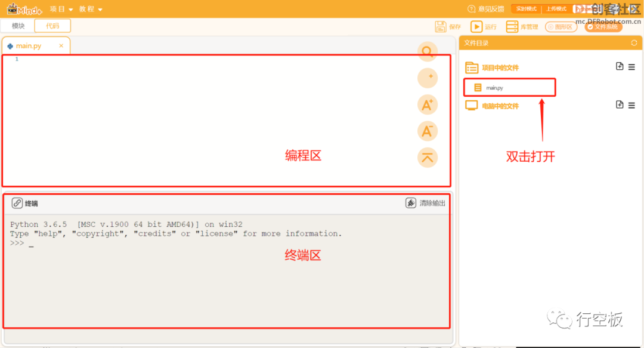This screenshot has height=348, width=644.
Task: Click the 电脑中的文件 section label
Action: coord(500,106)
